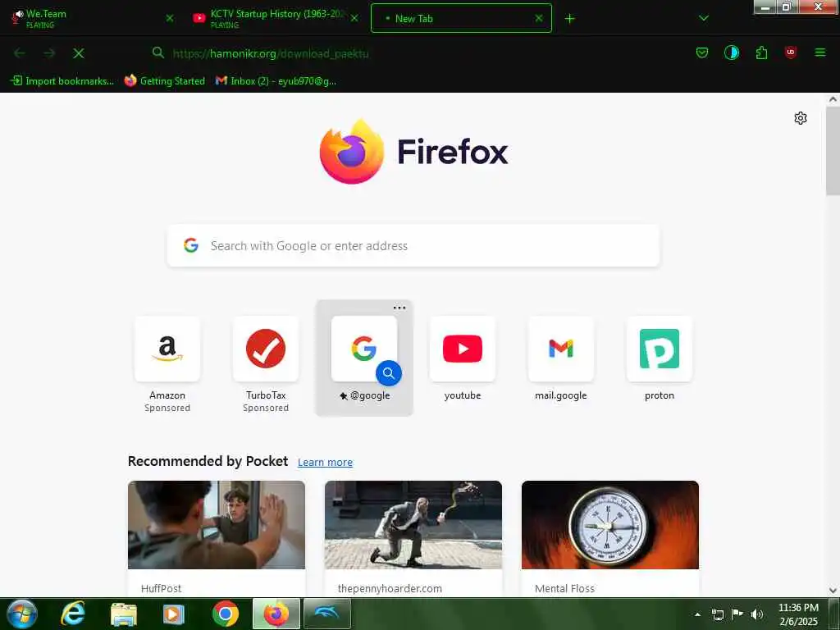Go back to previous page
Image resolution: width=840 pixels, height=630 pixels.
20,53
